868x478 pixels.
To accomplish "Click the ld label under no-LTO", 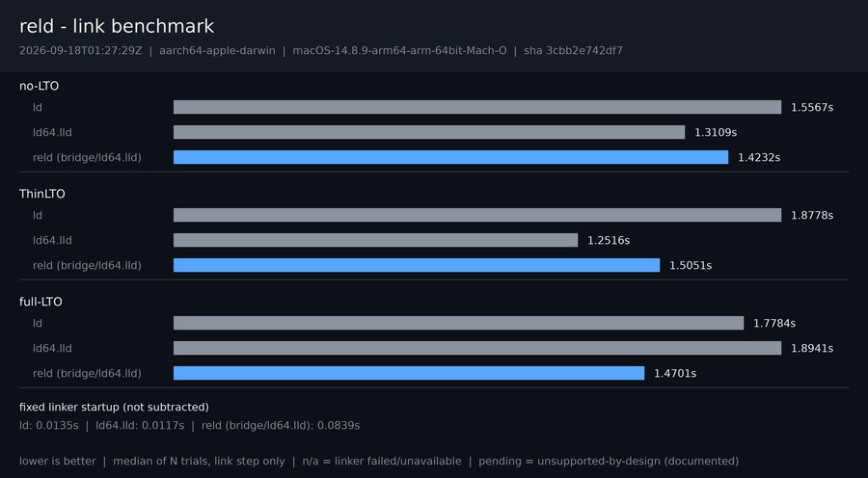I will coord(37,107).
